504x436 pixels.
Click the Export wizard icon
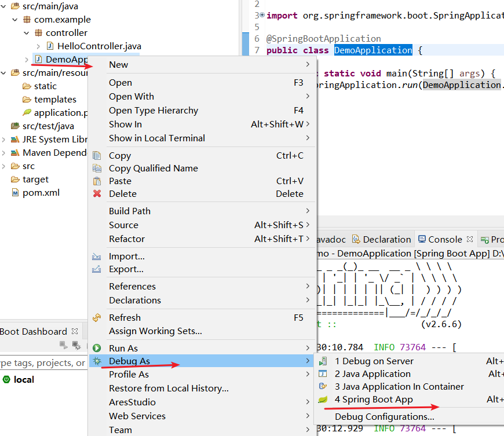(97, 270)
